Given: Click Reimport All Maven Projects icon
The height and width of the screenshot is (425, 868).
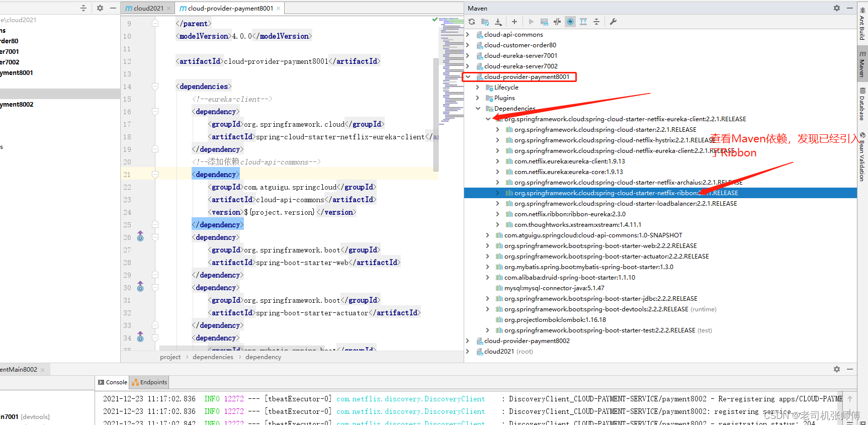Looking at the screenshot, I should tap(472, 22).
